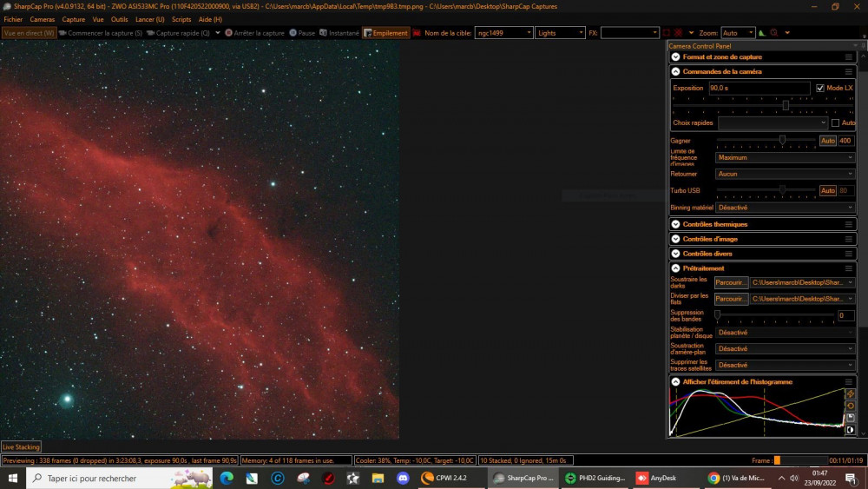Open the Outils menu
The height and width of the screenshot is (489, 868).
pos(119,19)
